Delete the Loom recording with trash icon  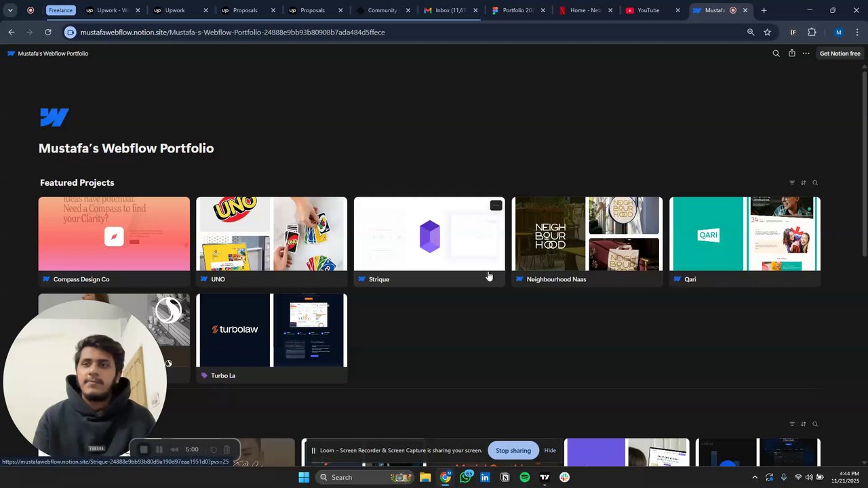pos(227,449)
